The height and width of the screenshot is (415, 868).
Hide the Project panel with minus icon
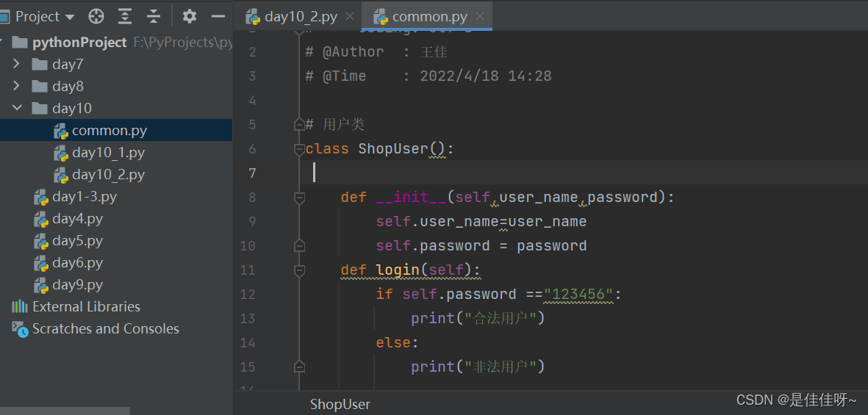point(218,17)
